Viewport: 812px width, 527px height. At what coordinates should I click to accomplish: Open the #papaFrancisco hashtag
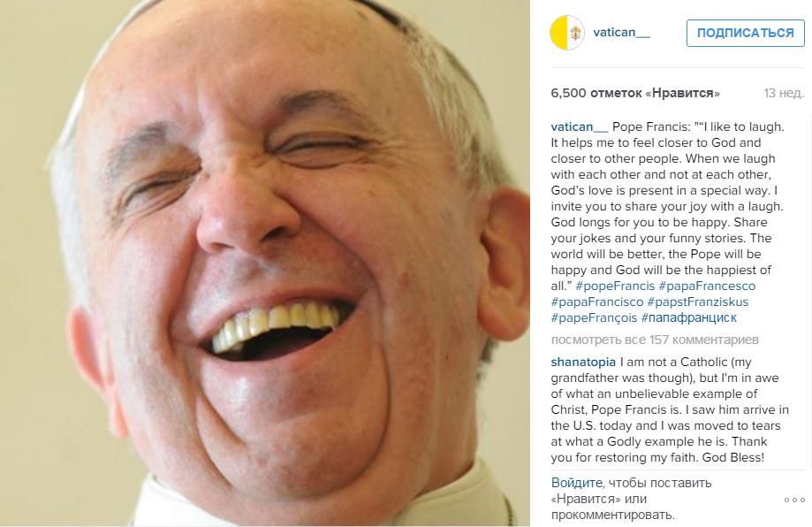(x=597, y=302)
